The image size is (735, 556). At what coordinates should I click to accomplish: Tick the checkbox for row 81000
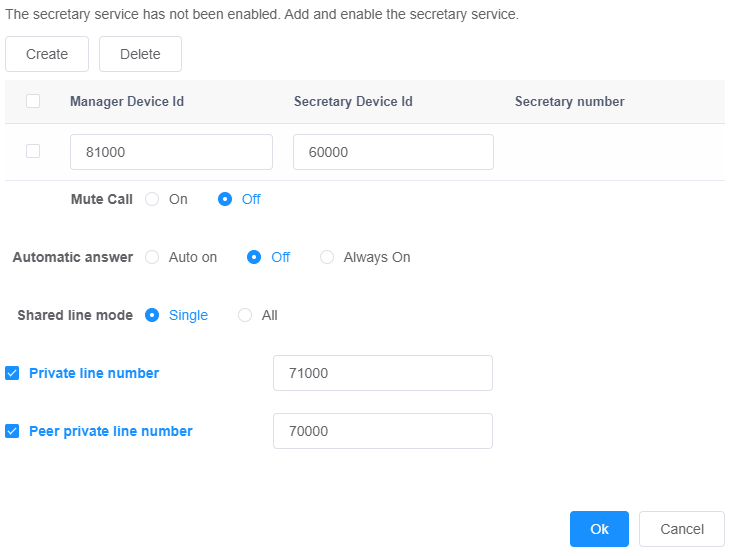(33, 151)
